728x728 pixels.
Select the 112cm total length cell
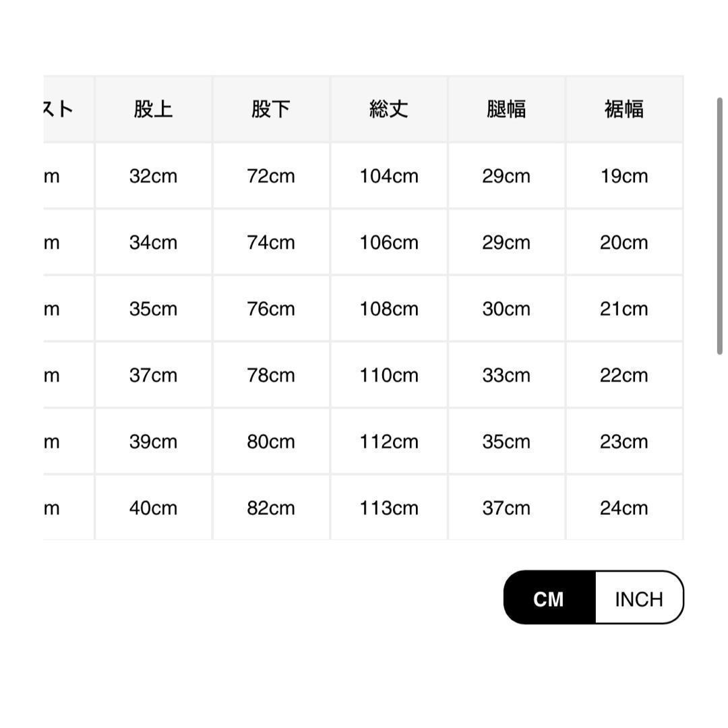pyautogui.click(x=389, y=442)
